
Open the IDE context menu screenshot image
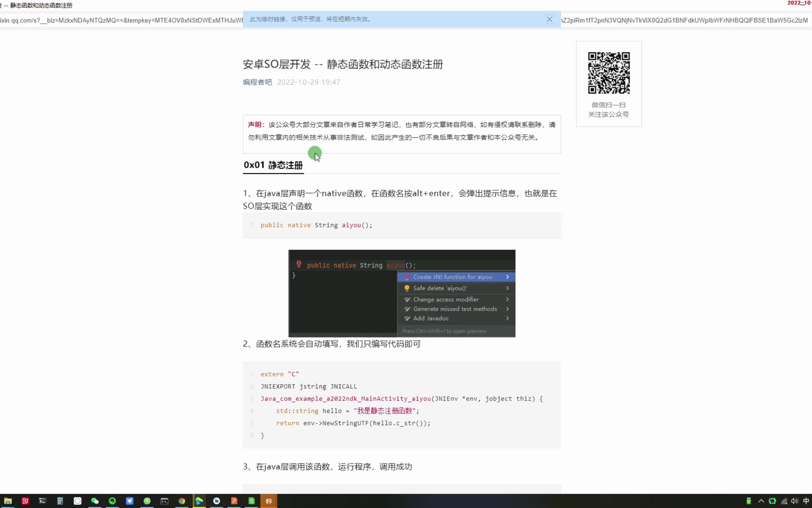(402, 293)
